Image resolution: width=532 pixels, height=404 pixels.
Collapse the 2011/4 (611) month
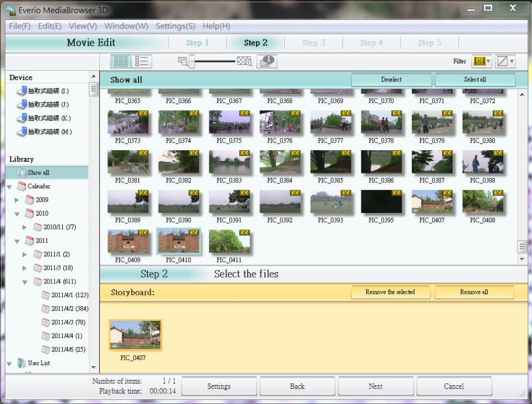[25, 282]
